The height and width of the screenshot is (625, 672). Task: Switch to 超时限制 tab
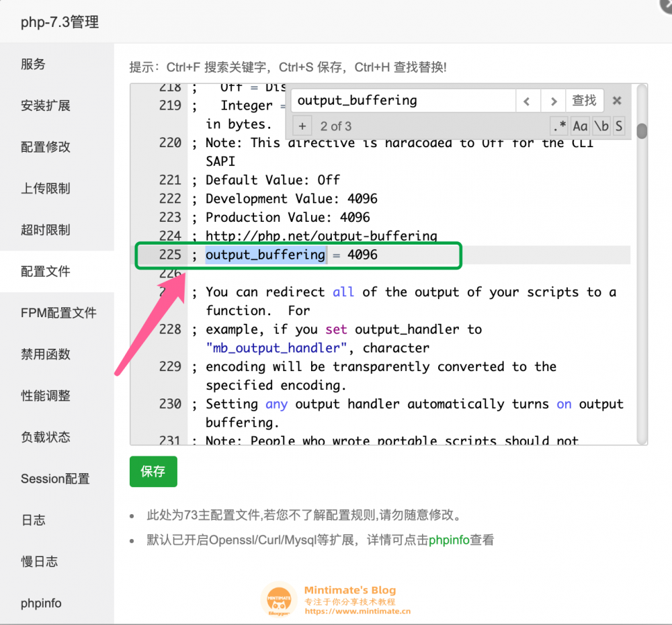57,230
